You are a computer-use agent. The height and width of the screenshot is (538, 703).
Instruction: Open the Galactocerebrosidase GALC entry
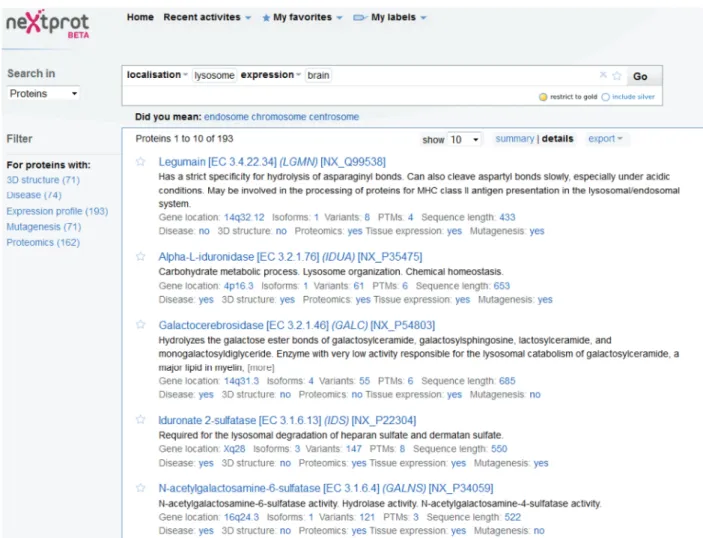(296, 325)
